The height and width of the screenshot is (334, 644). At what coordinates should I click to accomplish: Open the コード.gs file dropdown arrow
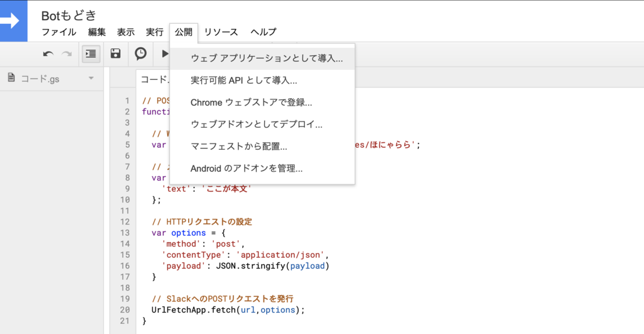click(x=91, y=79)
